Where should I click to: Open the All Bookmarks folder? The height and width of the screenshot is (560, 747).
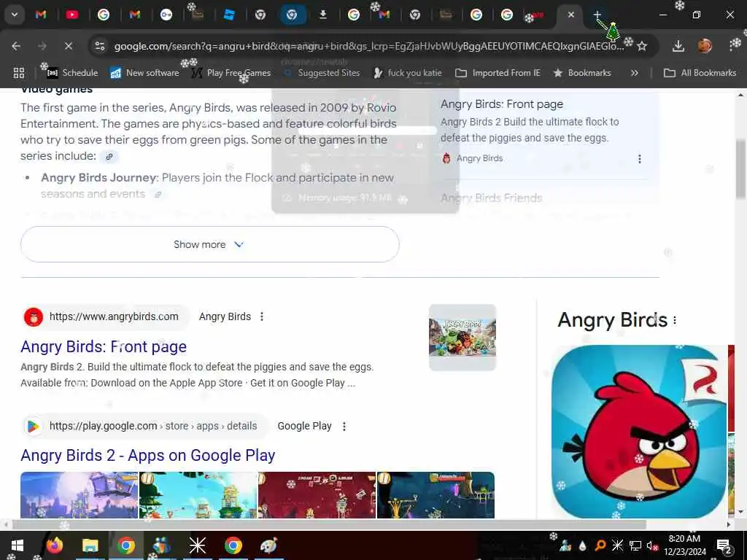tap(700, 73)
